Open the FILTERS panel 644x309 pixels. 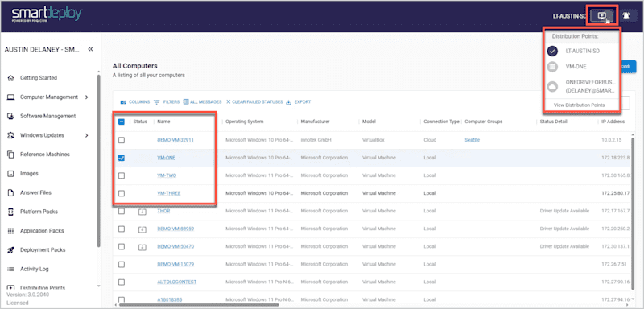[x=167, y=101]
